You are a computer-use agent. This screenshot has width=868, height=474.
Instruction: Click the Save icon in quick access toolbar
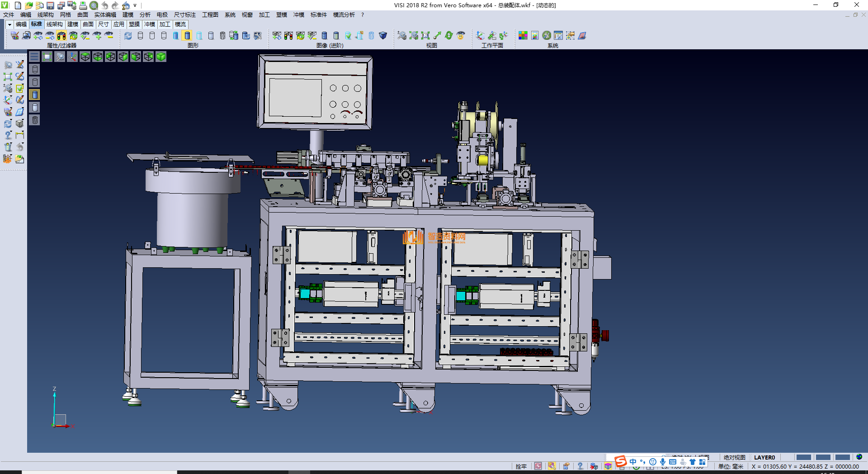(x=50, y=5)
